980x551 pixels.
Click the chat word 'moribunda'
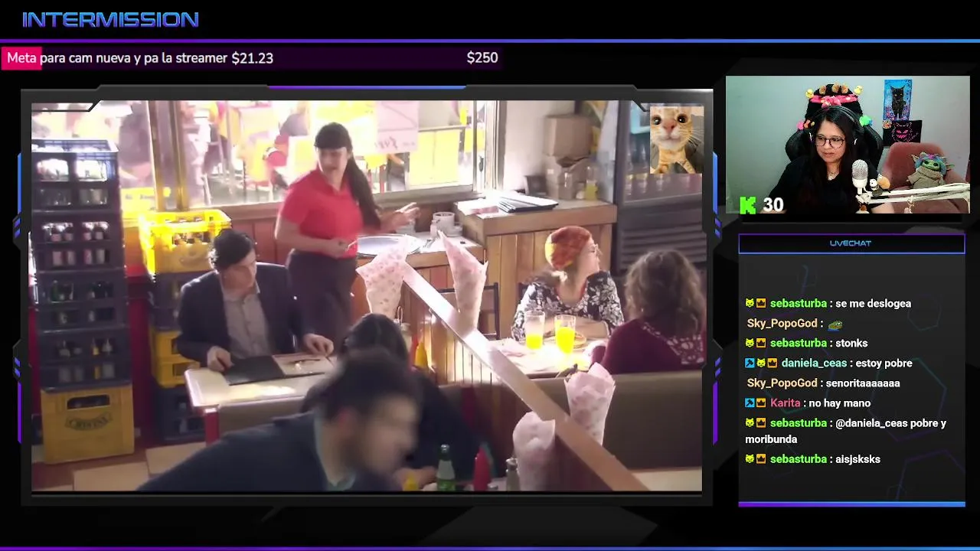(x=771, y=440)
